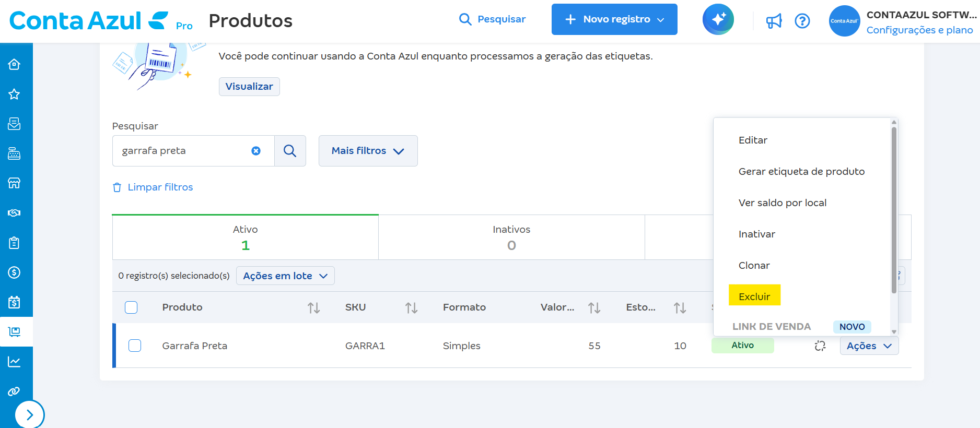The height and width of the screenshot is (428, 980).
Task: Expand the Mais filtros dropdown
Action: coord(368,151)
